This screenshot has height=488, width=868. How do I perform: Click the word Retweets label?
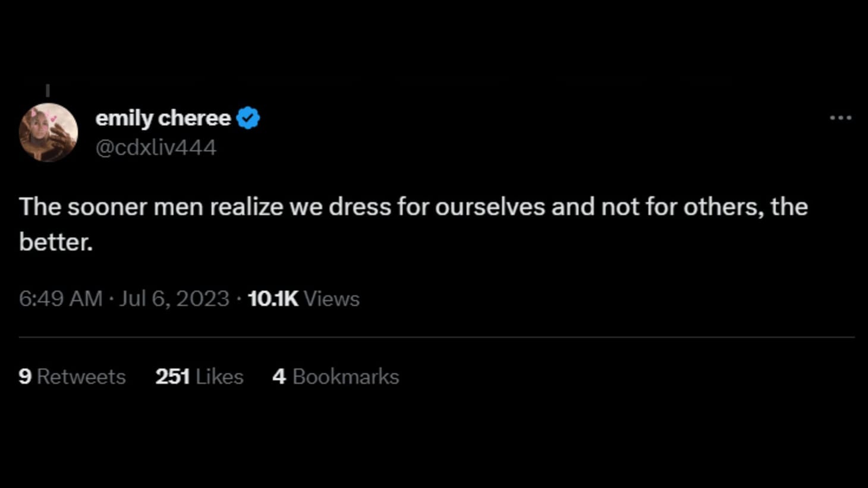[80, 376]
